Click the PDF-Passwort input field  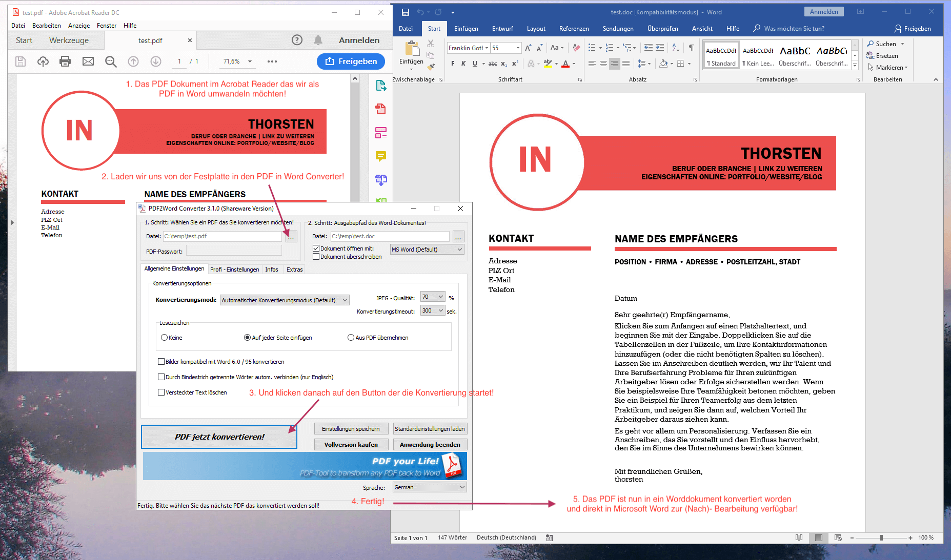pyautogui.click(x=234, y=251)
